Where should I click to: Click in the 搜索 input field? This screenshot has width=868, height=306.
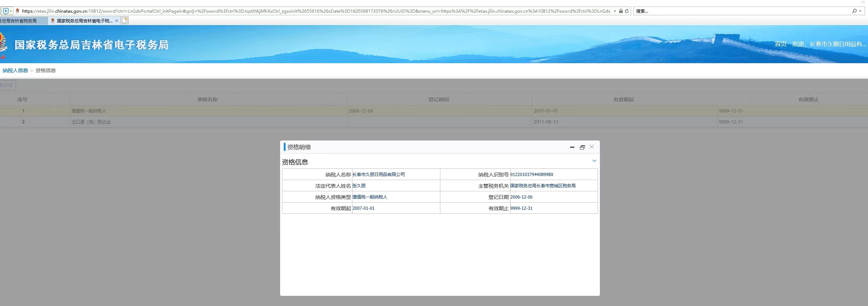(x=741, y=11)
